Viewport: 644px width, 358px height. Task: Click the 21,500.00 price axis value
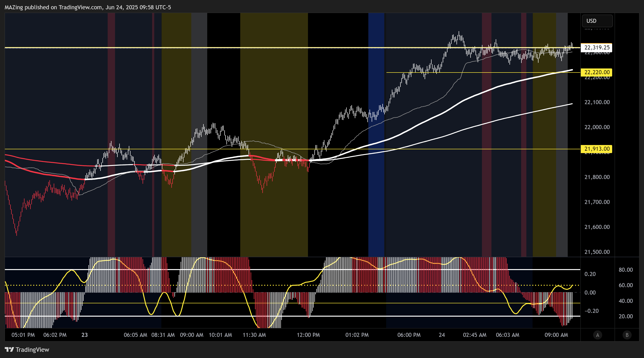point(597,252)
